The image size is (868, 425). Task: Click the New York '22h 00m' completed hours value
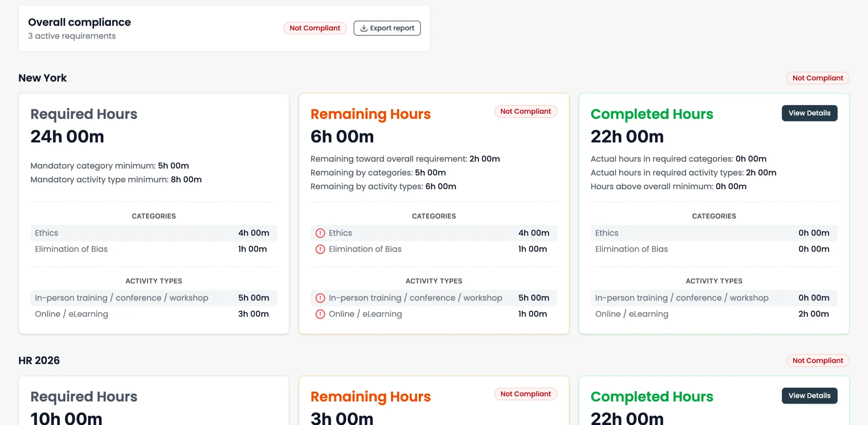click(x=627, y=136)
